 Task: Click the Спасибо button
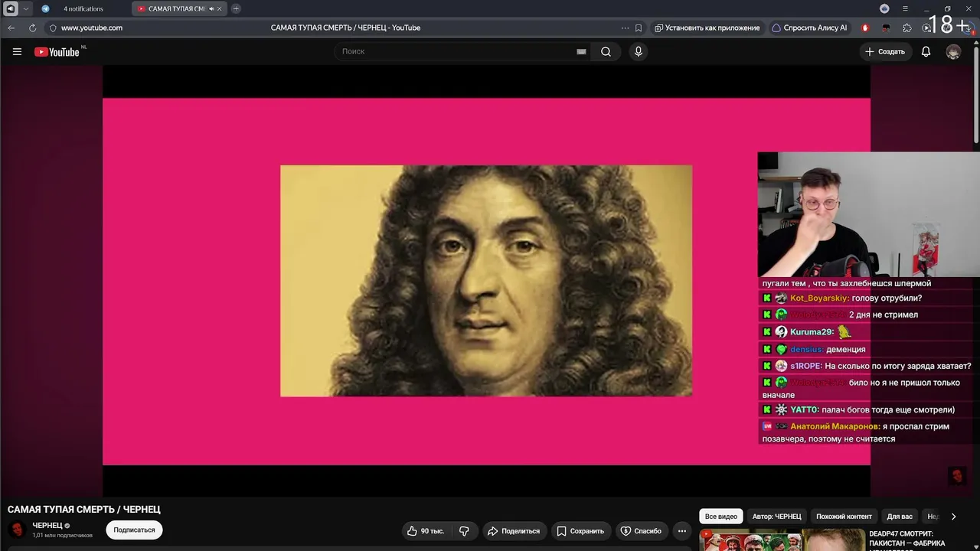tap(641, 531)
